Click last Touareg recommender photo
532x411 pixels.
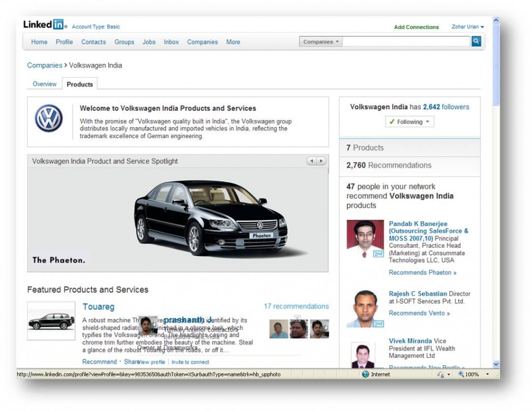tap(320, 329)
